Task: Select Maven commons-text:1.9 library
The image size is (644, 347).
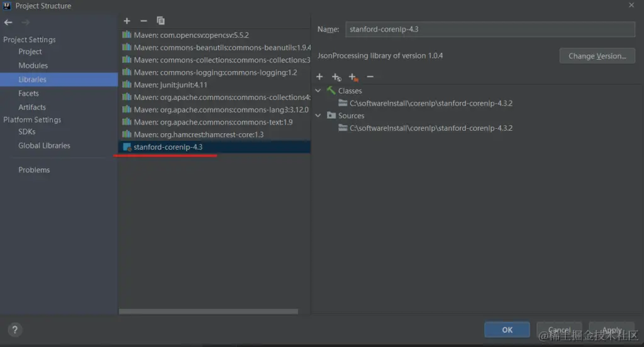Action: (214, 122)
